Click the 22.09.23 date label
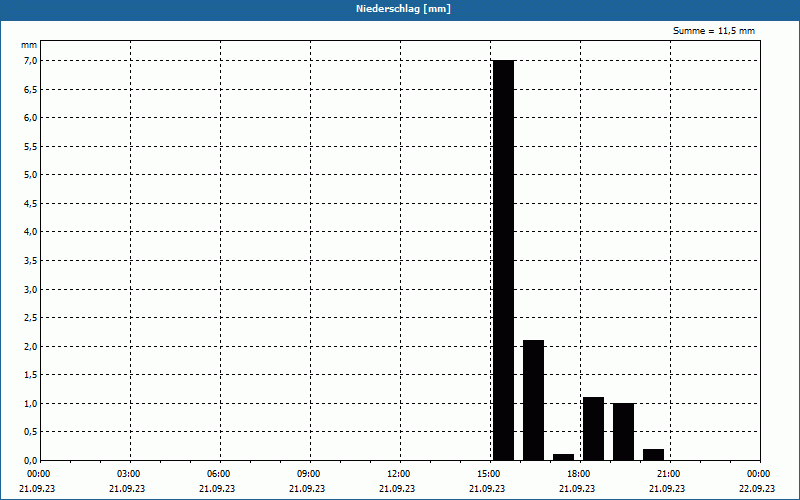The width and height of the screenshot is (800, 500). [x=757, y=488]
